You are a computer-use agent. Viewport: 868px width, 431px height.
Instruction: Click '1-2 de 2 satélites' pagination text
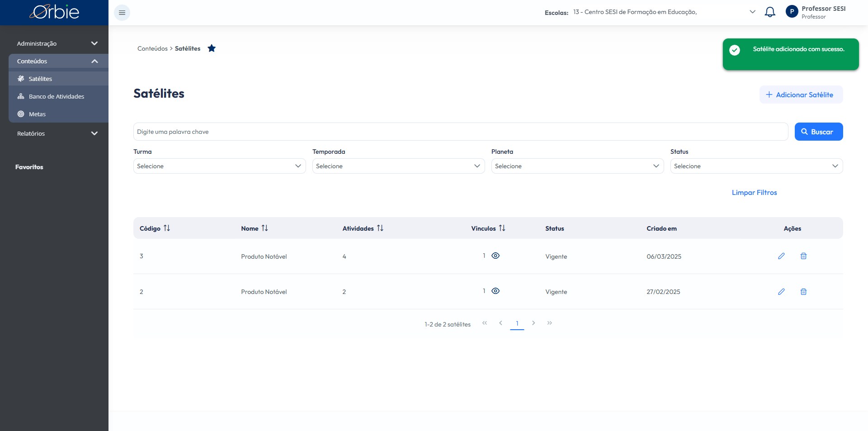(448, 324)
